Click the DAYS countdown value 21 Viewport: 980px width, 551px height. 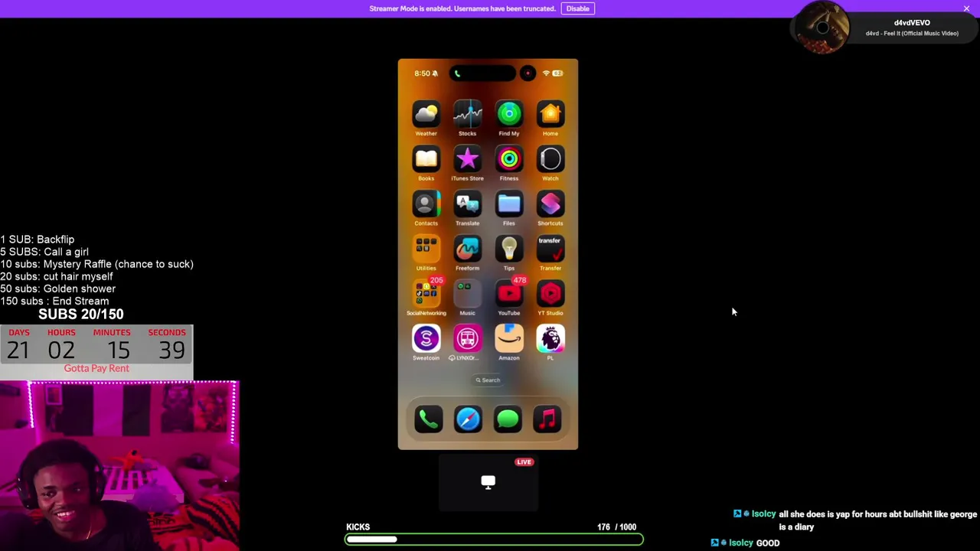[x=18, y=350]
